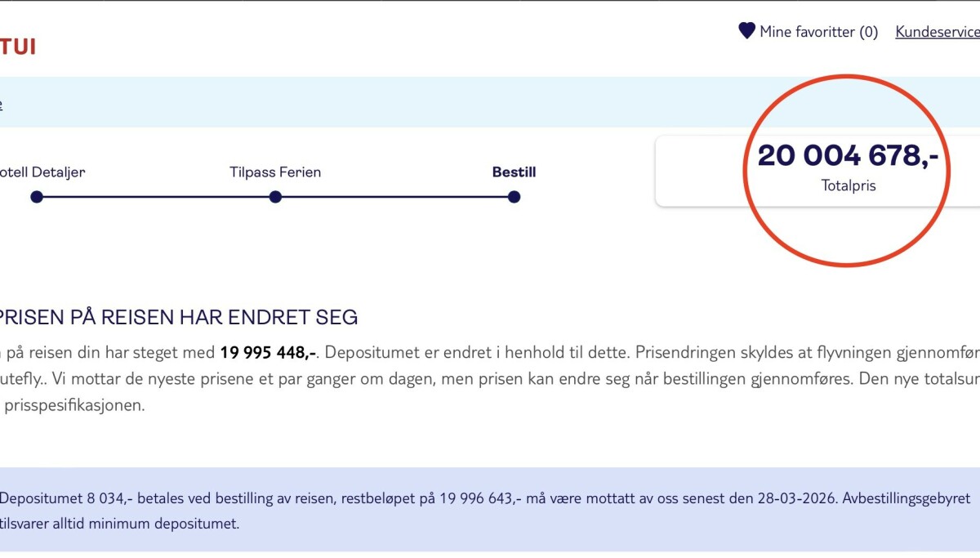Switch to the Tilpass Ferien tab
Image resolution: width=980 pixels, height=558 pixels.
pyautogui.click(x=275, y=172)
